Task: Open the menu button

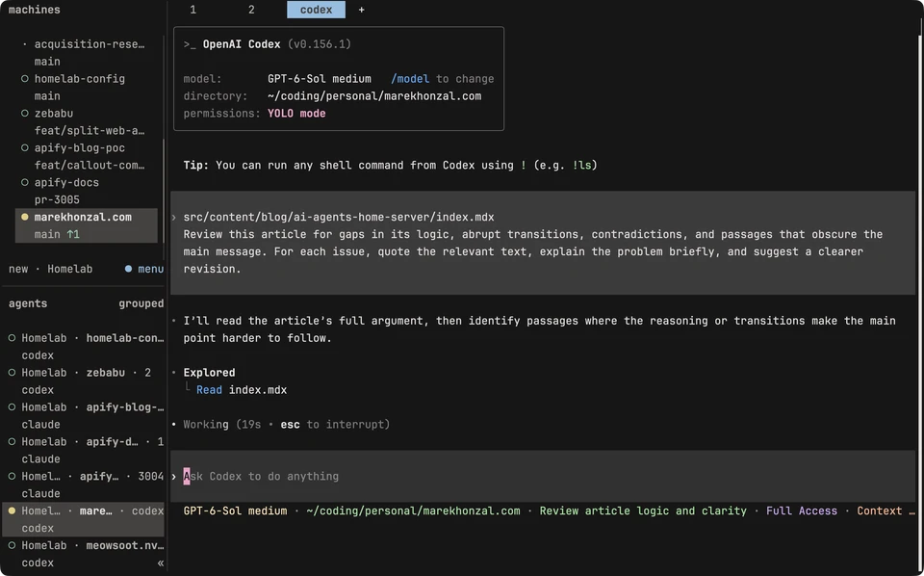Action: coord(150,269)
